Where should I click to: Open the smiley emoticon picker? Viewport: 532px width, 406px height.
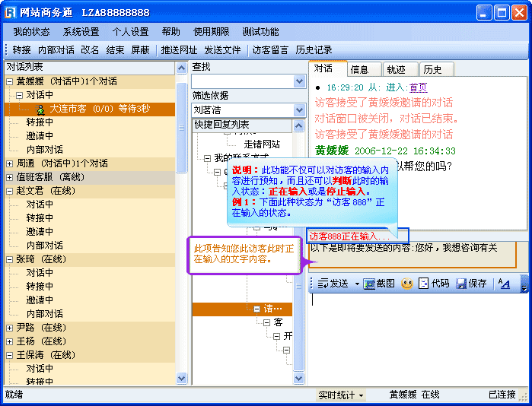[407, 284]
